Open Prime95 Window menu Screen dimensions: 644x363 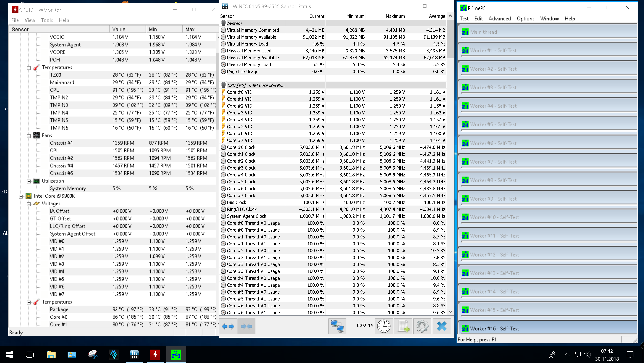coord(549,18)
